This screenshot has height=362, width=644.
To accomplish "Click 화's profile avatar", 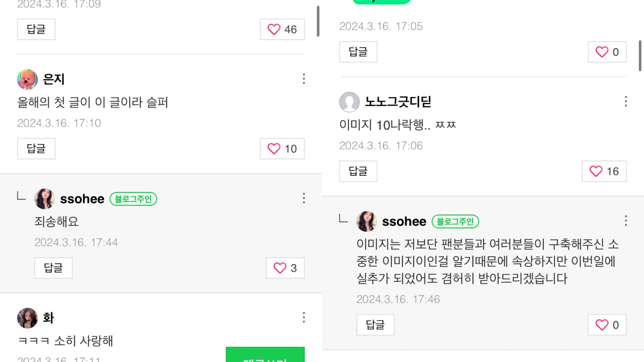I will point(27,318).
